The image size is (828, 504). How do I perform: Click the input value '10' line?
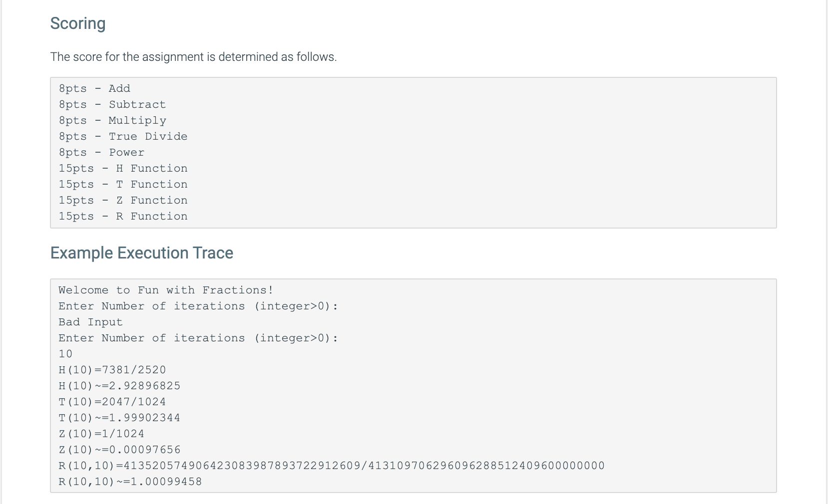pos(65,354)
